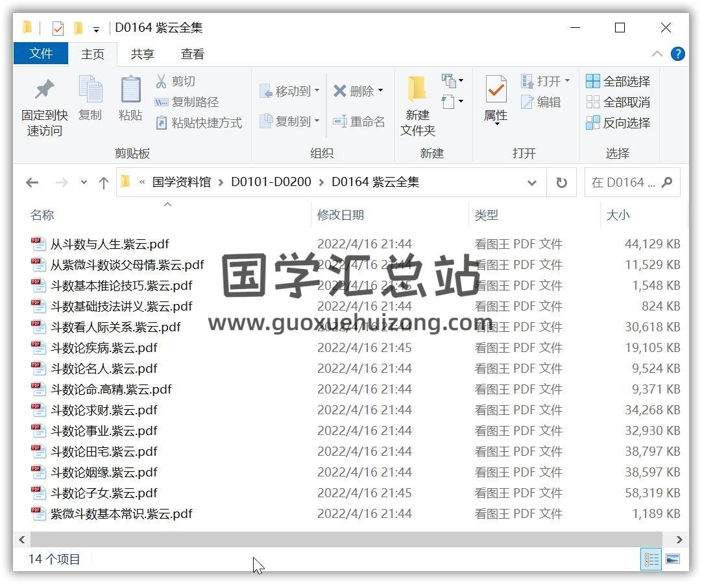Image resolution: width=702 pixels, height=588 pixels.
Task: Expand the address bar history dropdown
Action: pos(532,183)
